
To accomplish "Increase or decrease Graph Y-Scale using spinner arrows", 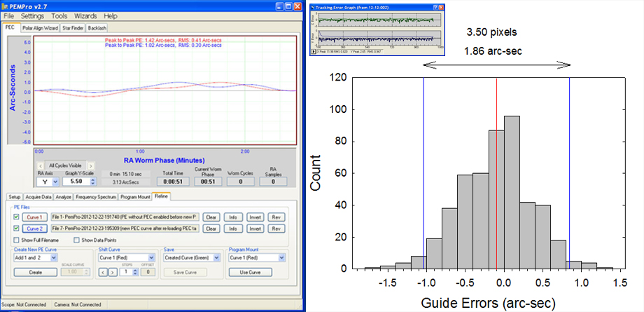I will pos(92,181).
